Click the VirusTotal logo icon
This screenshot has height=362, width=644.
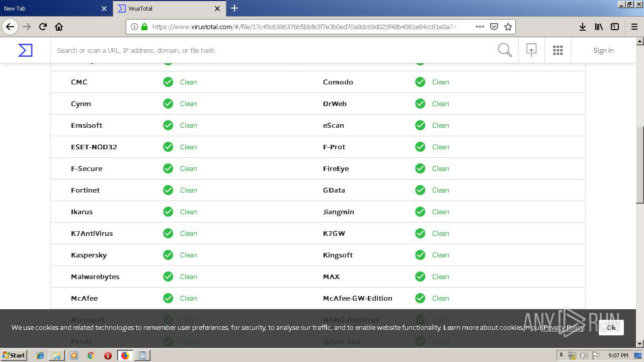(x=25, y=50)
